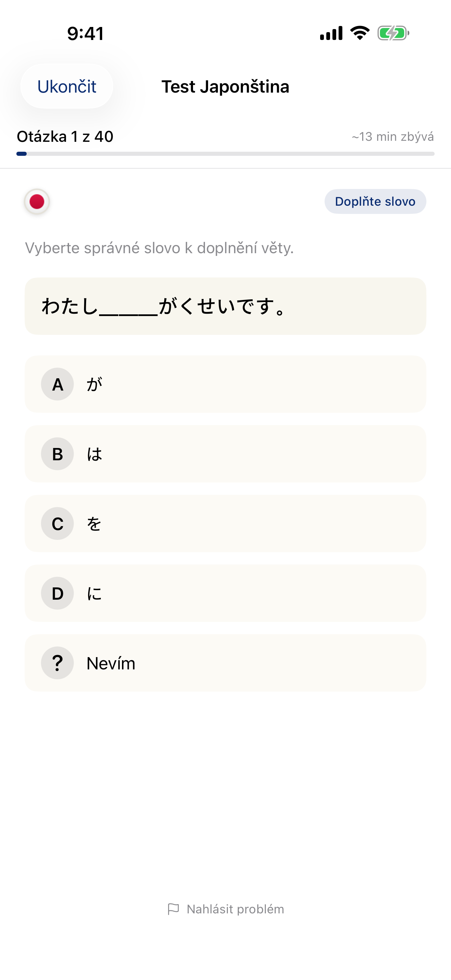The width and height of the screenshot is (451, 980).
Task: Select answer option に
Action: tap(225, 593)
